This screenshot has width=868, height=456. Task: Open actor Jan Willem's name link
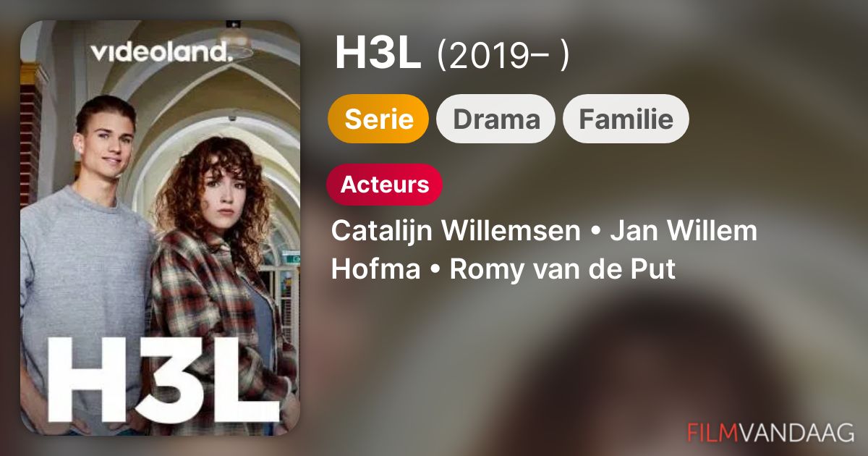(684, 232)
